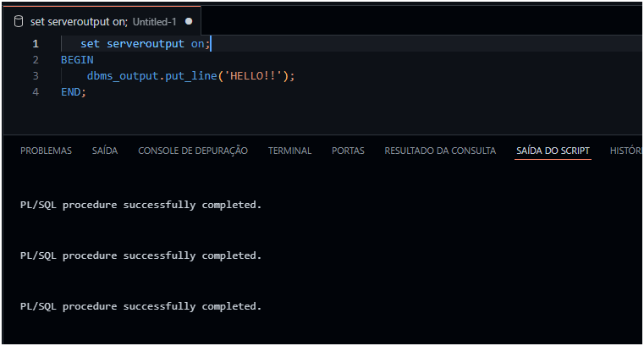Screen dimensions: 644x346
Task: Click the END; statement in the editor
Action: 74,92
